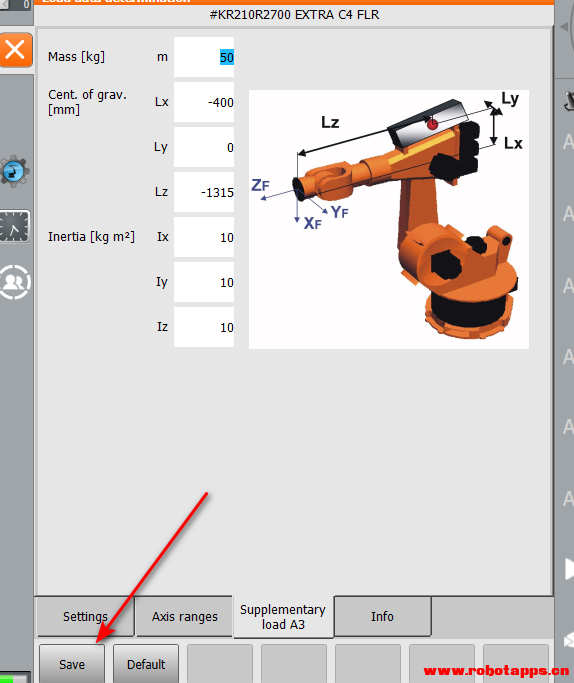Click the #KR210R2700 EXTRA C4 FLR title text
Image resolution: width=574 pixels, height=683 pixels.
coord(294,15)
